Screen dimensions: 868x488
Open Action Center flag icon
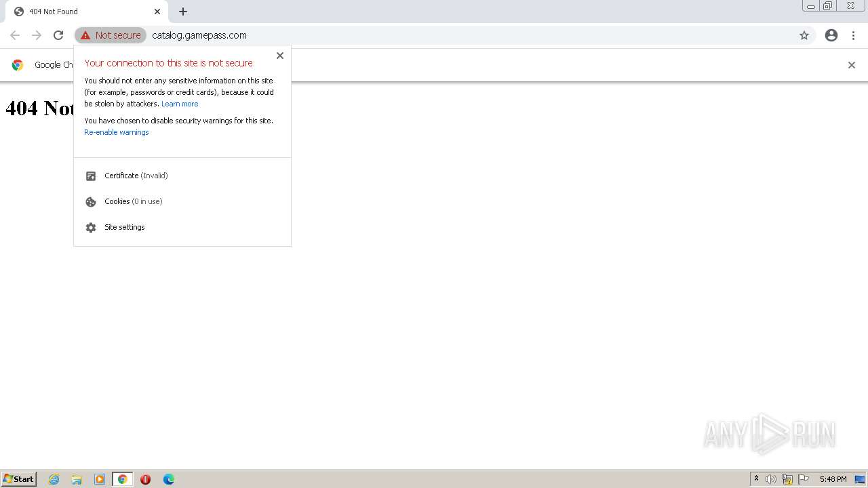pos(804,479)
